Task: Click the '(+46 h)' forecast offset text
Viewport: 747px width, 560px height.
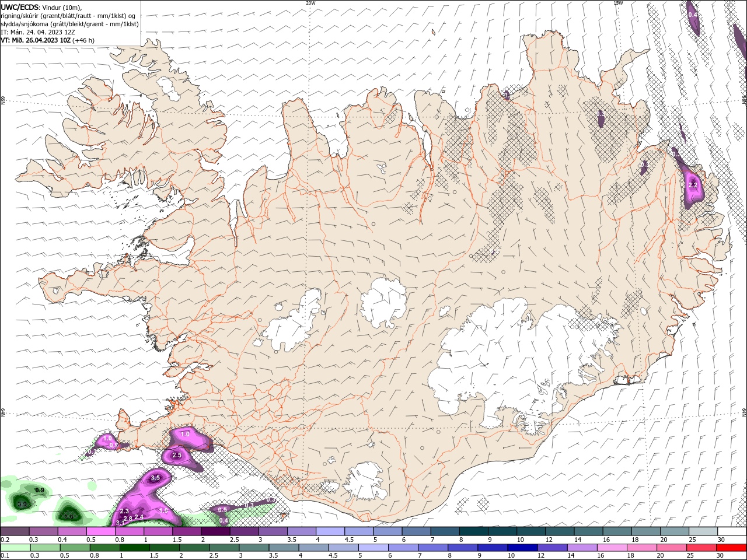Action: [84, 40]
